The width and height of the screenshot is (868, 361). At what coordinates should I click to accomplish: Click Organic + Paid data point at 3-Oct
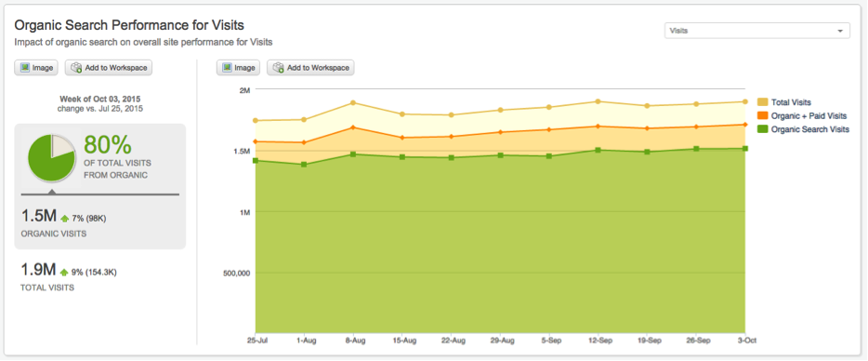745,125
